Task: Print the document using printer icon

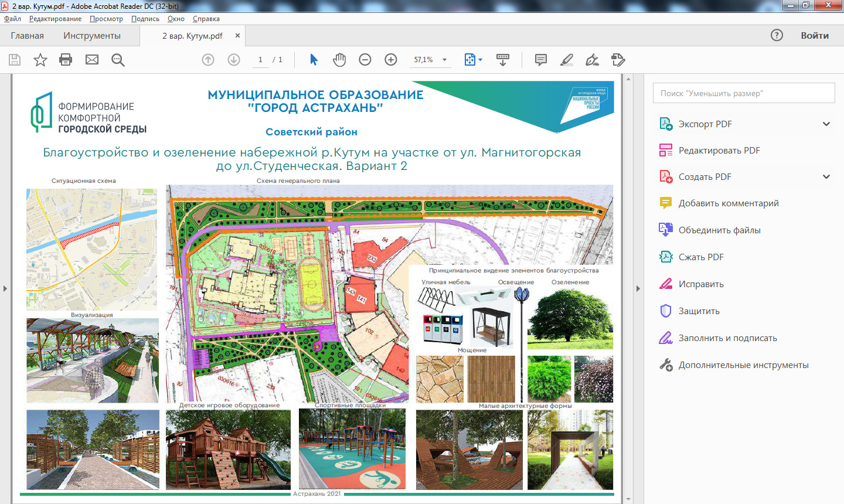Action: coord(66,60)
